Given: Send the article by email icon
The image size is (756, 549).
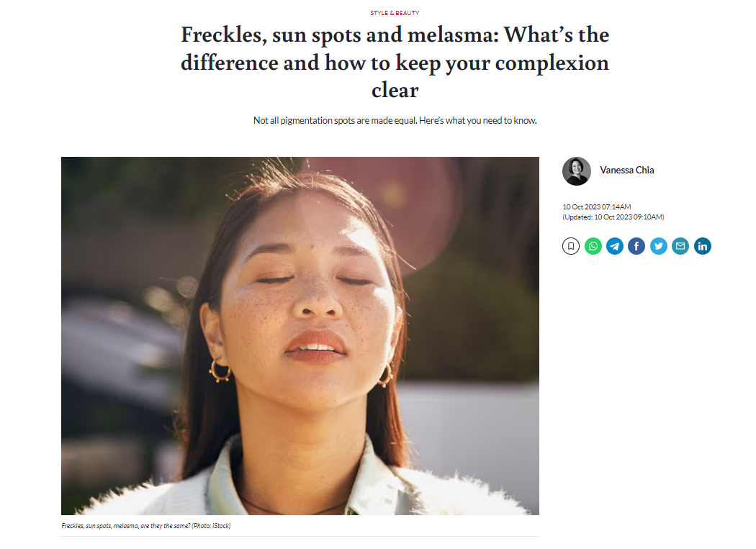Looking at the screenshot, I should click(680, 246).
